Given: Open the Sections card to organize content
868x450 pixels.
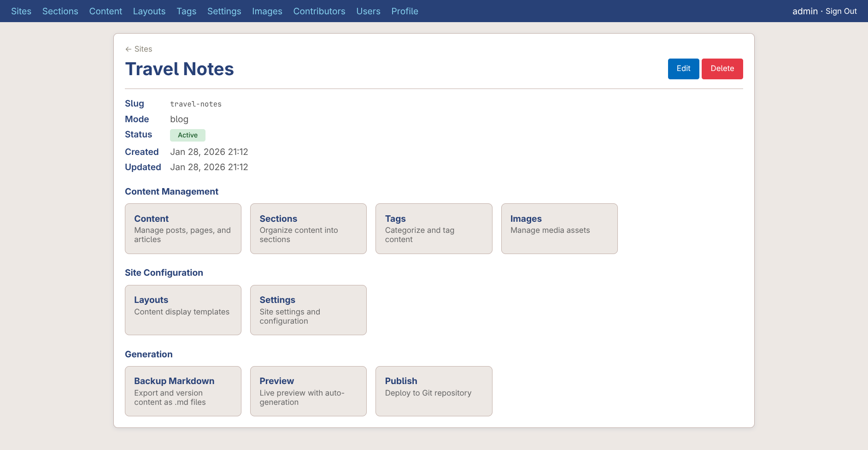Looking at the screenshot, I should click(x=308, y=229).
